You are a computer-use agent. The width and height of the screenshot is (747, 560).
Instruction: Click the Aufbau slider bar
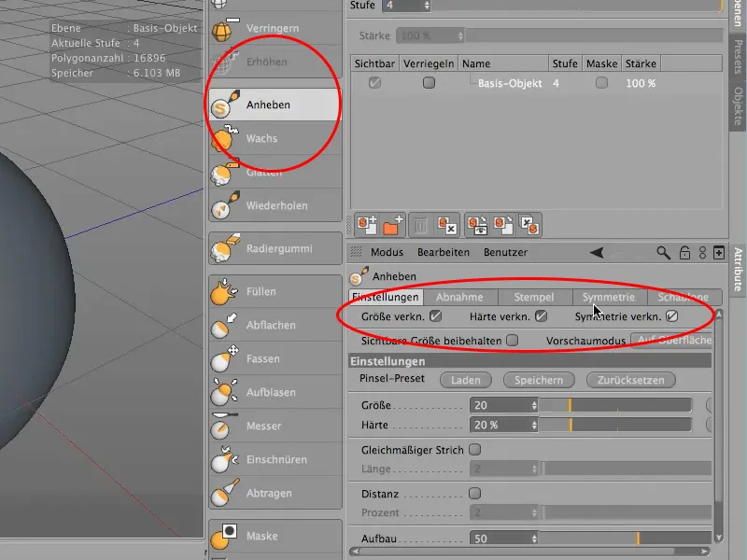point(625,539)
